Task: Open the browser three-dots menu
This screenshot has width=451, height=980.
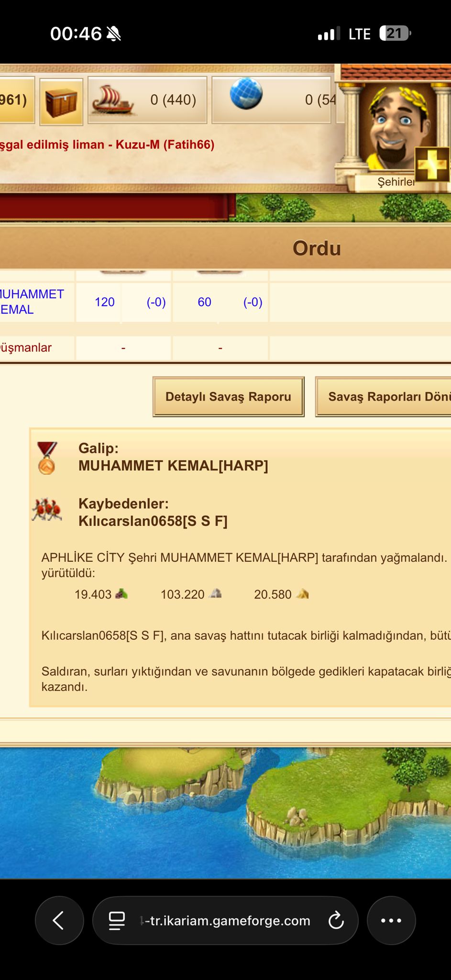Action: tap(391, 920)
